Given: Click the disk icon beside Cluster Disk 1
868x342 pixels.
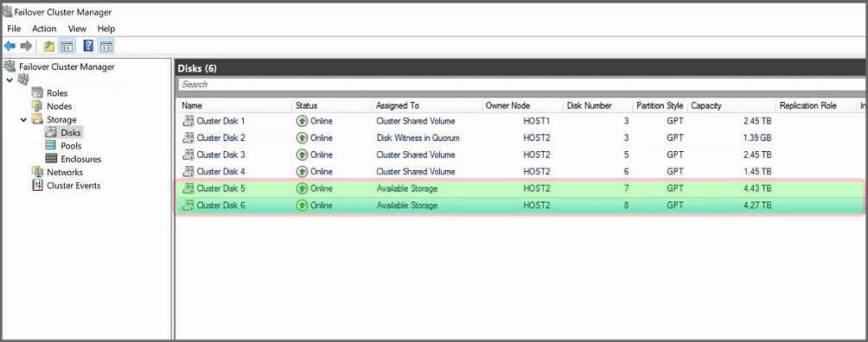Looking at the screenshot, I should coord(188,121).
